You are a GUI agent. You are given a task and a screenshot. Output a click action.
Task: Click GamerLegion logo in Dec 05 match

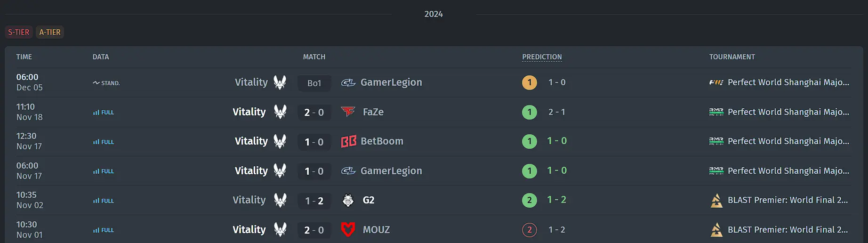[348, 82]
